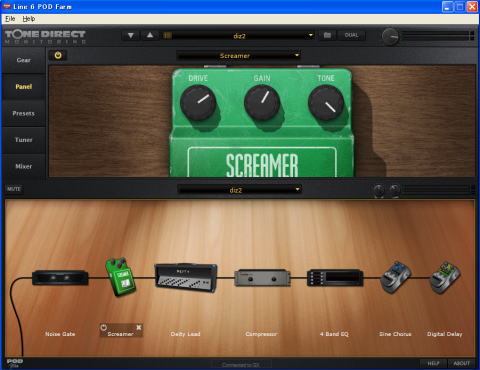Remove Screamer with the X icon

pyautogui.click(x=139, y=327)
